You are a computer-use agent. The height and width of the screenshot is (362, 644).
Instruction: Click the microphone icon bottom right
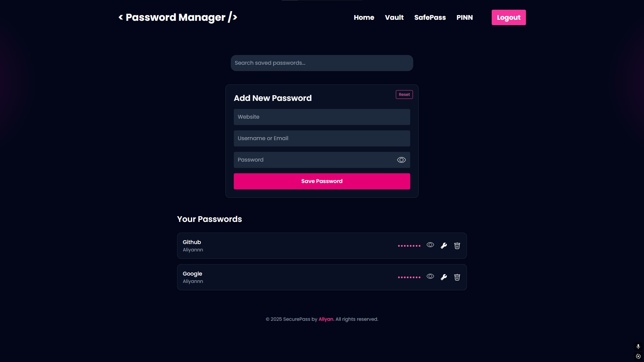click(638, 346)
